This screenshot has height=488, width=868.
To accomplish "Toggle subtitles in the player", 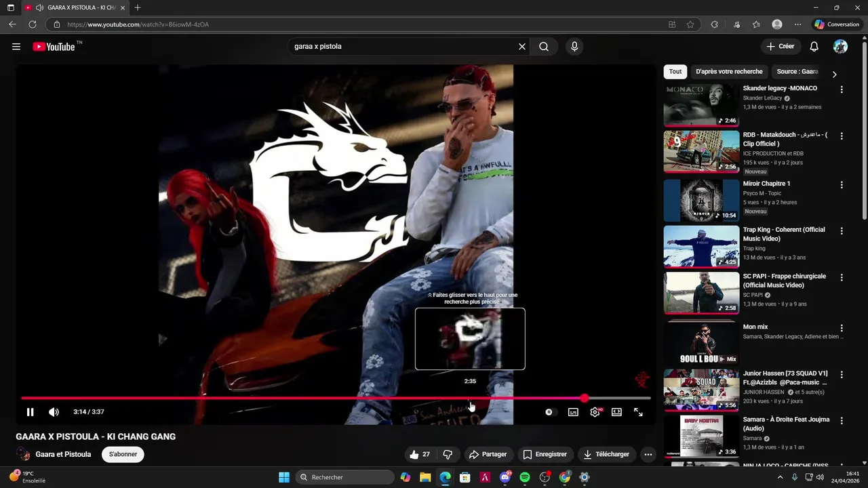I will pyautogui.click(x=573, y=412).
